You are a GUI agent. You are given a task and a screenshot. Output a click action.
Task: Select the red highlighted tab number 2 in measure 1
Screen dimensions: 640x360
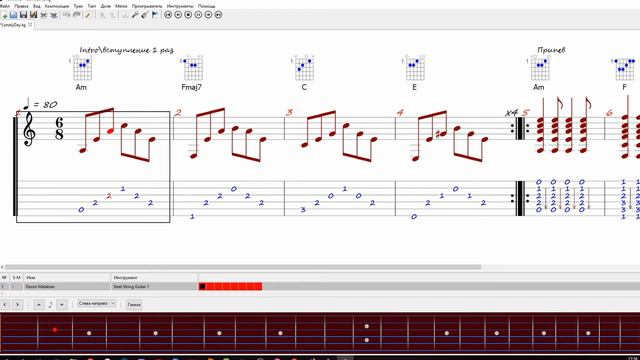click(109, 196)
